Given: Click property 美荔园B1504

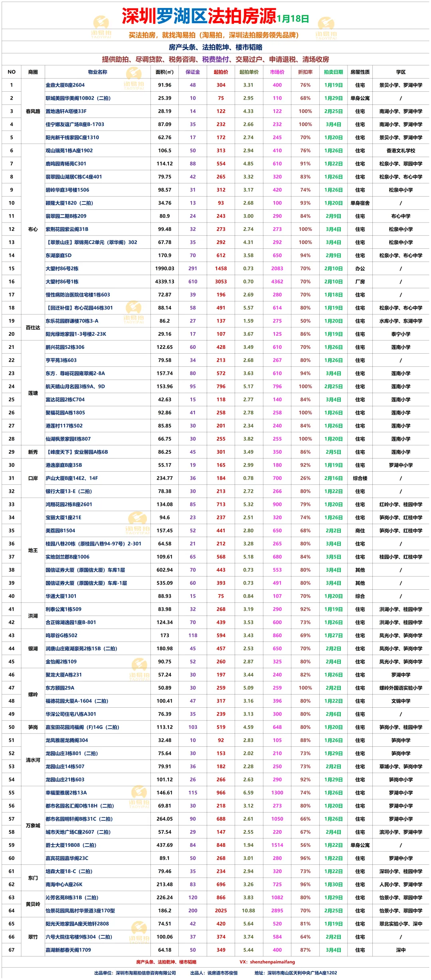Looking at the screenshot, I should 60,531.
